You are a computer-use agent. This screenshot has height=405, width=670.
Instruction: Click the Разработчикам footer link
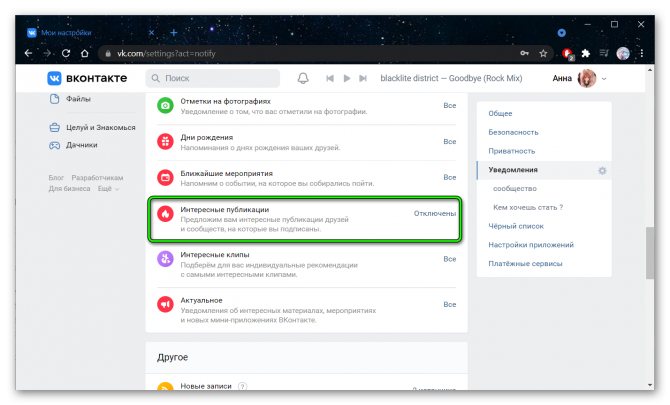point(97,177)
